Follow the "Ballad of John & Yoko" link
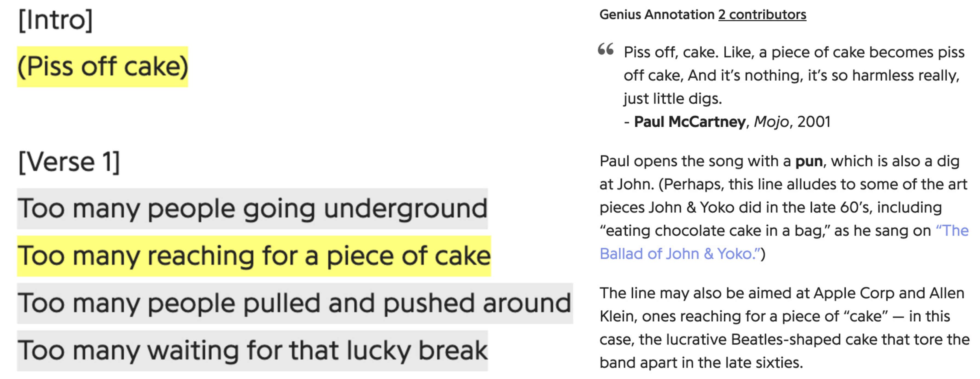The width and height of the screenshot is (980, 379). point(784,242)
